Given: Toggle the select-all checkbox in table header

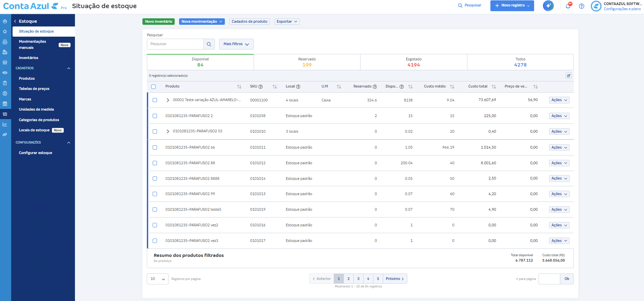Looking at the screenshot, I should [x=154, y=87].
